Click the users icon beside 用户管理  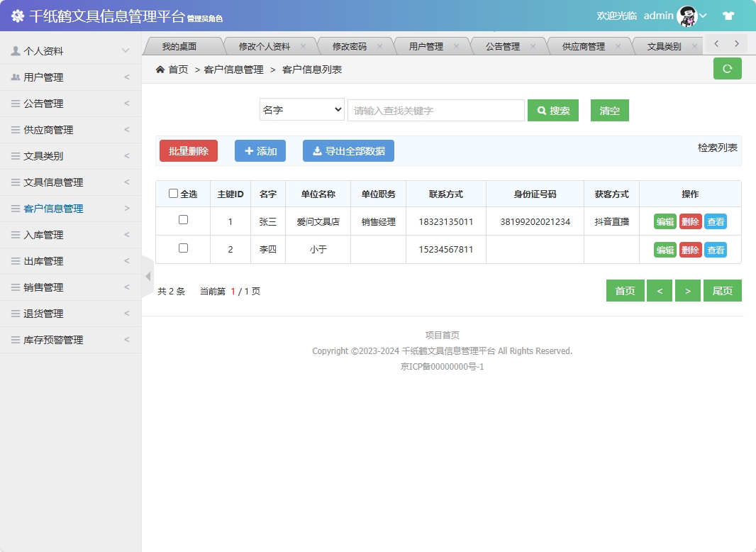pyautogui.click(x=16, y=77)
